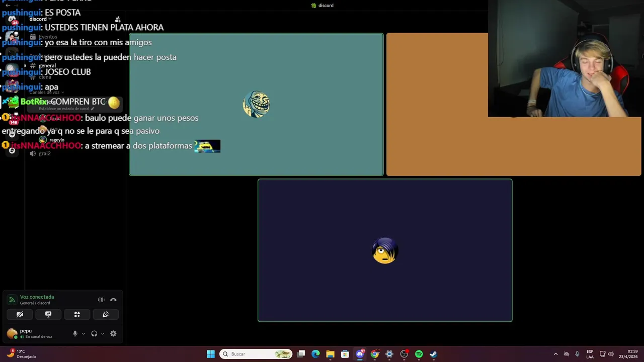Screen dimensions: 644x362
Task: Click the system tray microphone icon
Action: coord(577,354)
